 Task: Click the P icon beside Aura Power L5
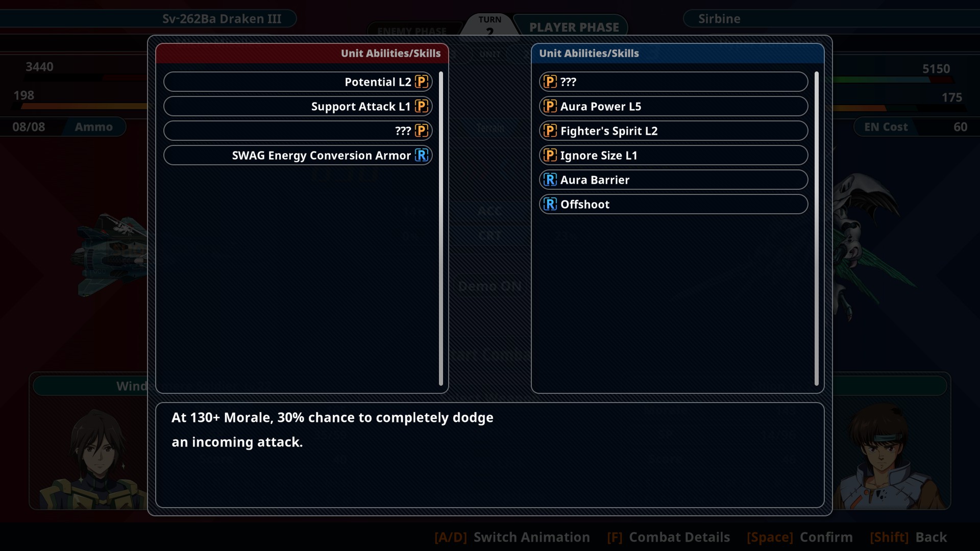[x=550, y=106]
